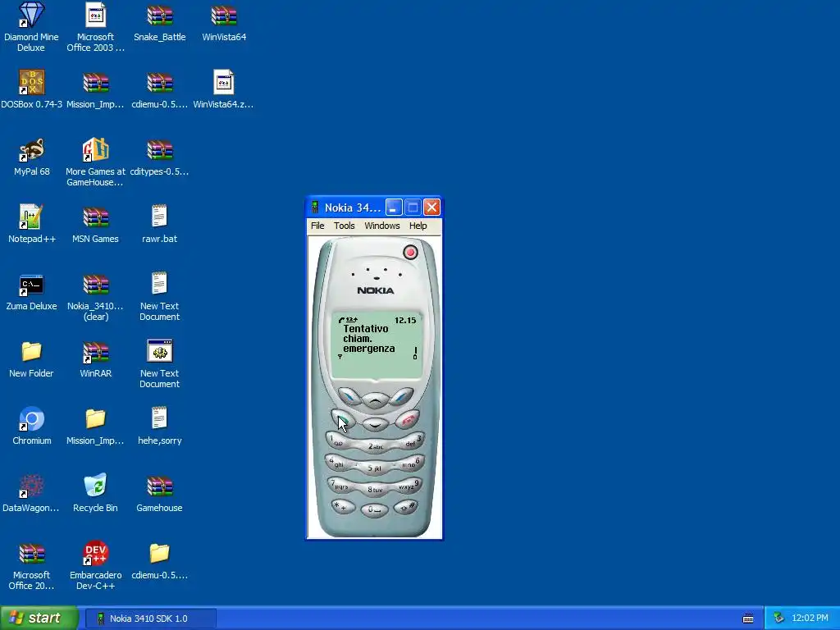The image size is (840, 630).
Task: Click the phone's scroll up key
Action: click(376, 399)
